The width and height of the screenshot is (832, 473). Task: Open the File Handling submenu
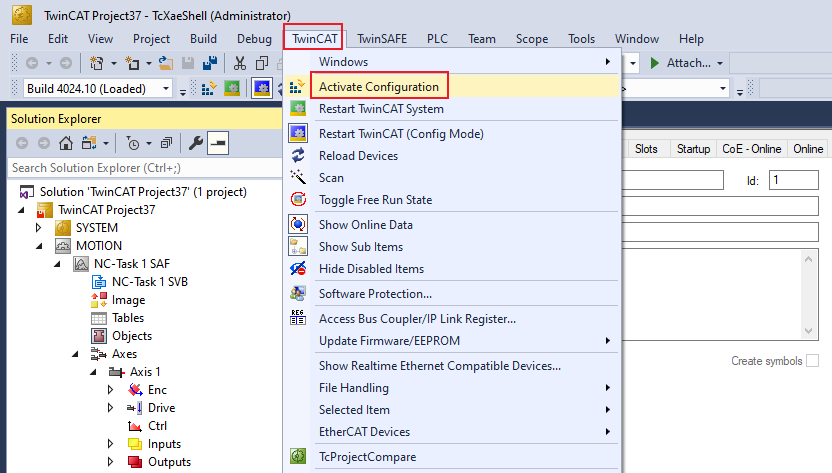click(x=454, y=388)
